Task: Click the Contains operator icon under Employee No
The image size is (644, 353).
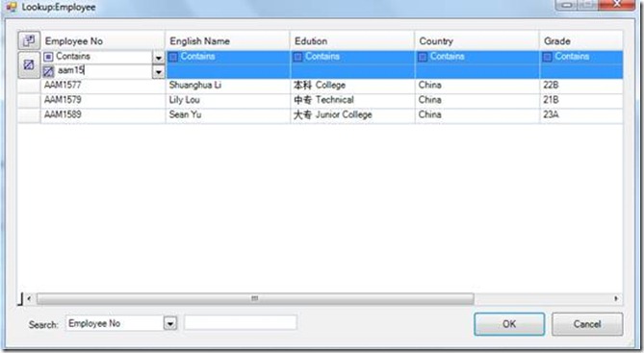Action: tap(48, 57)
